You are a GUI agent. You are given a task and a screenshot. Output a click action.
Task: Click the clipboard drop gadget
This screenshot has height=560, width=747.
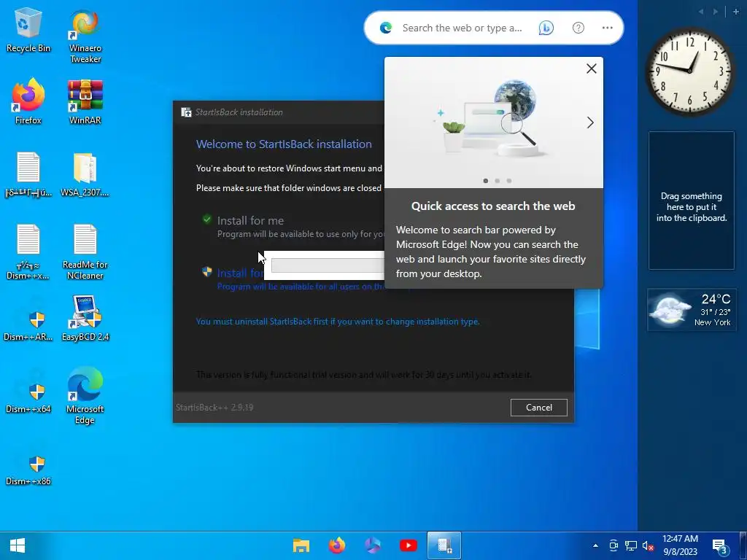point(692,201)
